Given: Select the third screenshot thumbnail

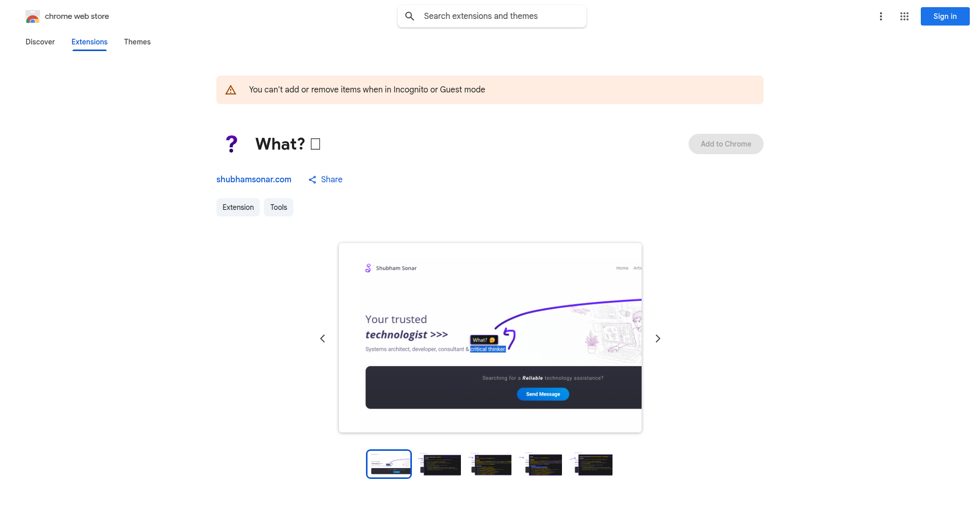Looking at the screenshot, I should [490, 464].
